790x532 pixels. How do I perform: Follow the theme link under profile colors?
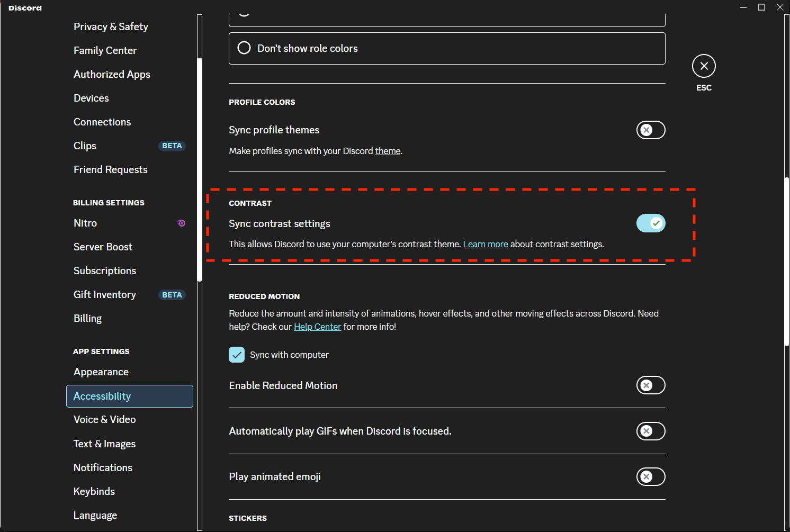click(x=388, y=151)
